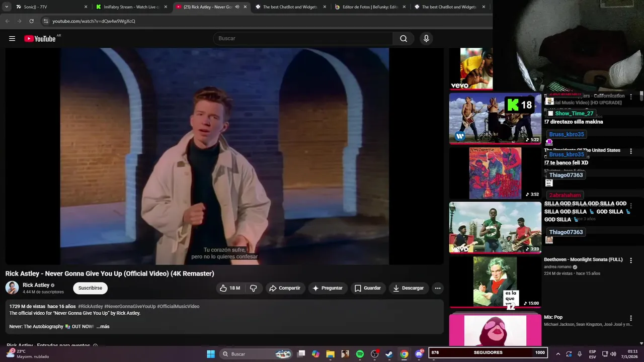Open Steam from the taskbar

click(x=389, y=354)
